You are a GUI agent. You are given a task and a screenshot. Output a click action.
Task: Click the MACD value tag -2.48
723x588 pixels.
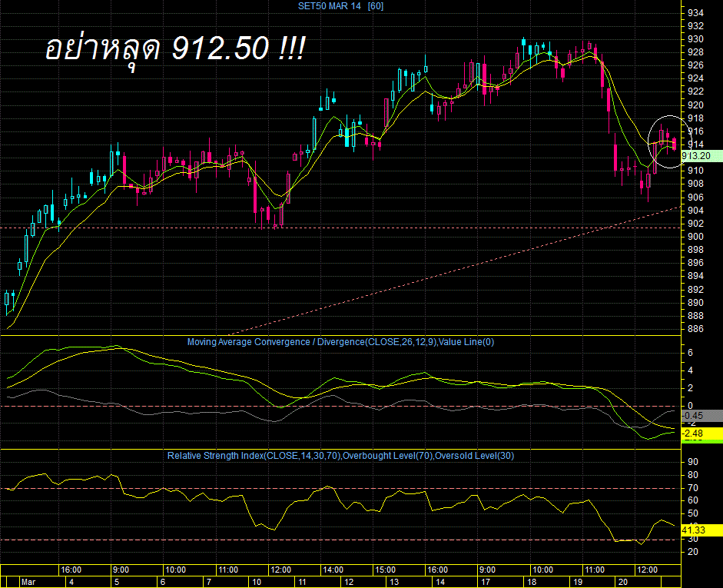pyautogui.click(x=701, y=434)
